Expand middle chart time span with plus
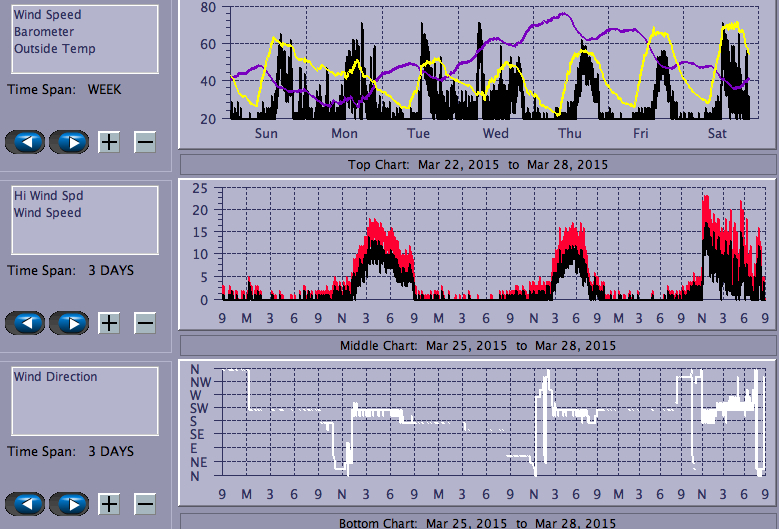The height and width of the screenshot is (529, 779). (x=109, y=323)
